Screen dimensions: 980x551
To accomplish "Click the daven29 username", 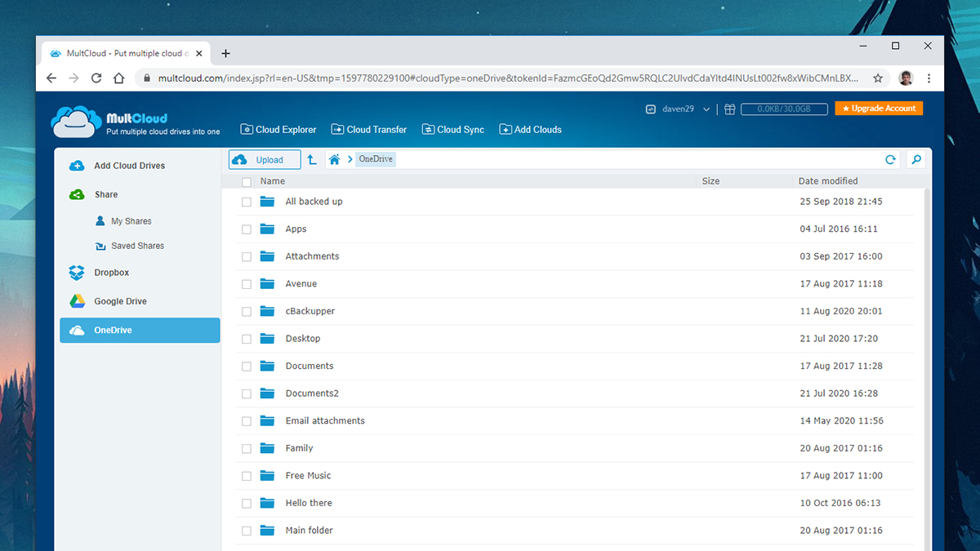I will (677, 109).
